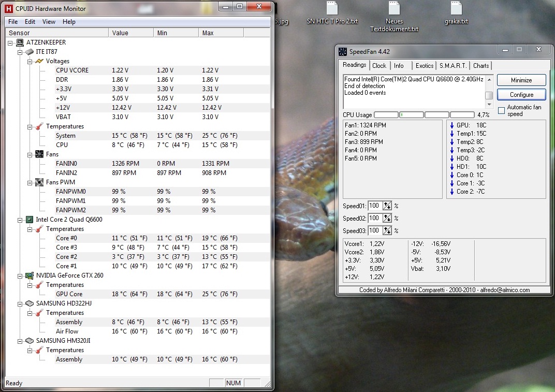Collapse the SAMSUNG HD322HJ node
The width and height of the screenshot is (555, 392).
20,304
